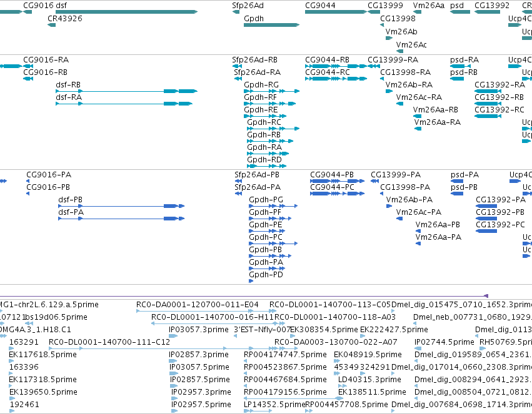Click the CG13992-PB protein label
532x414 pixels.
tap(500, 212)
